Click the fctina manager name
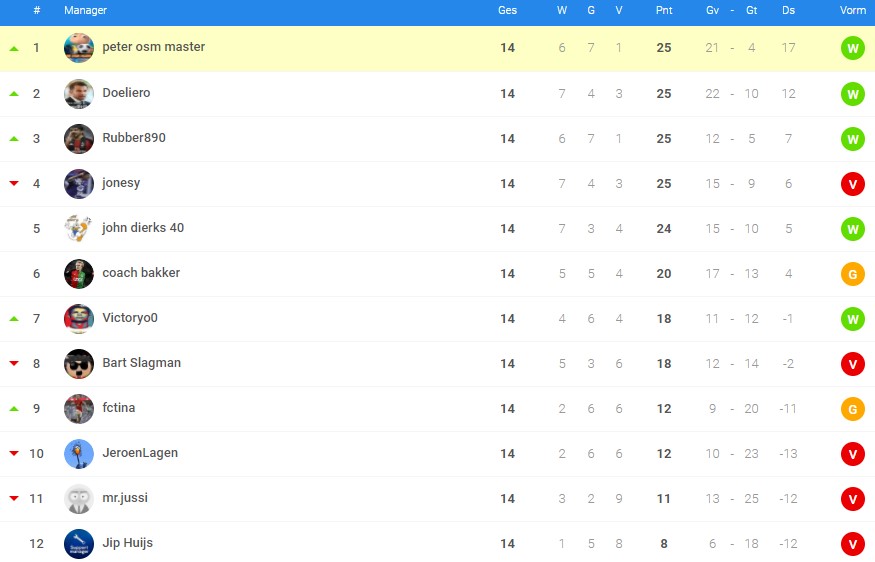Screen dimensions: 875x562 (x=118, y=408)
